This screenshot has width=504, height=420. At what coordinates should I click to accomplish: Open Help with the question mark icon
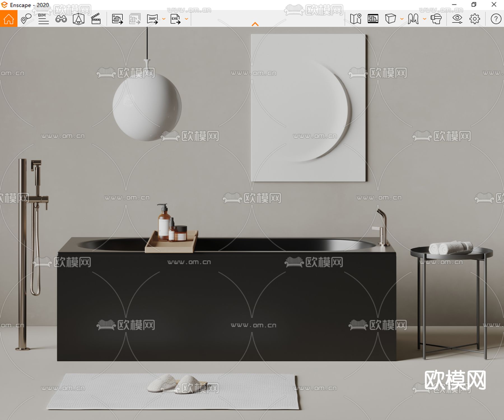coord(496,19)
